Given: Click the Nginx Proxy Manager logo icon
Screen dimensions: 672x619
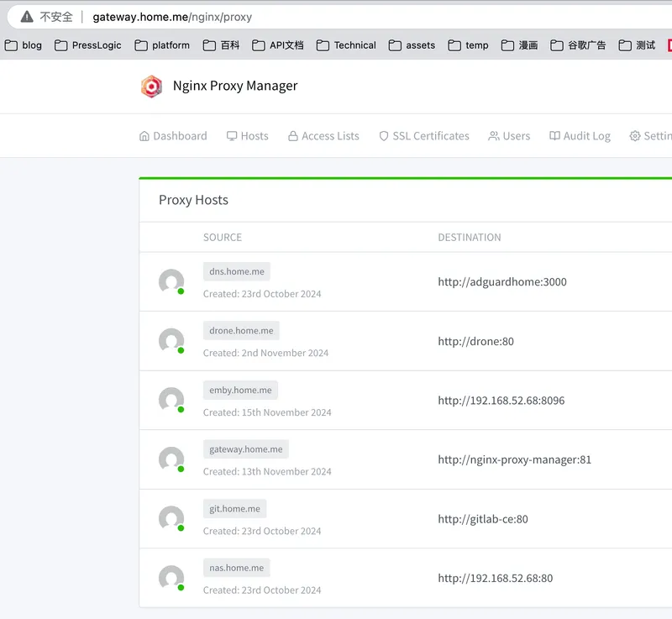Looking at the screenshot, I should click(x=151, y=87).
